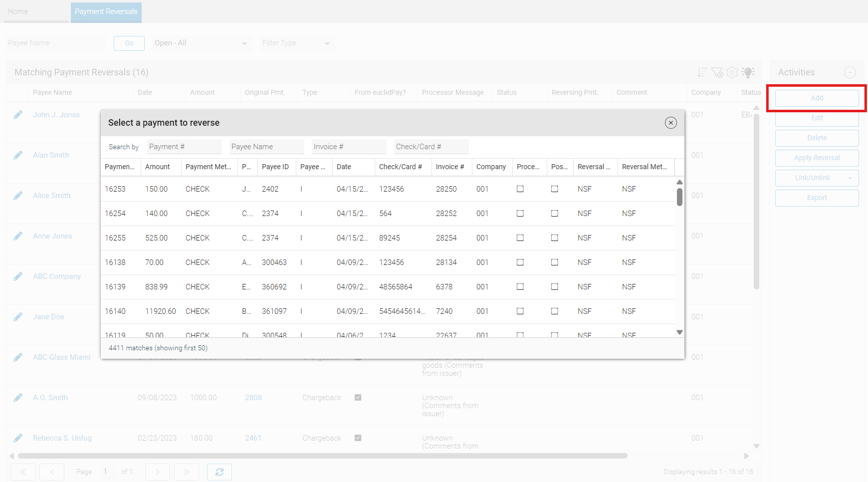Click the Apply Reversal button
Viewport: 868px width, 482px height.
click(x=817, y=158)
